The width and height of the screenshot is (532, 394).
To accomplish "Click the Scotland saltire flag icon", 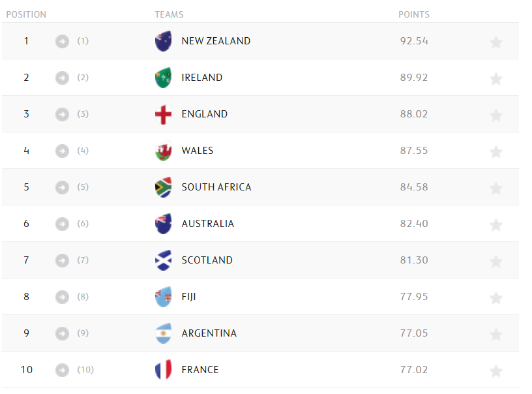I will click(x=163, y=260).
